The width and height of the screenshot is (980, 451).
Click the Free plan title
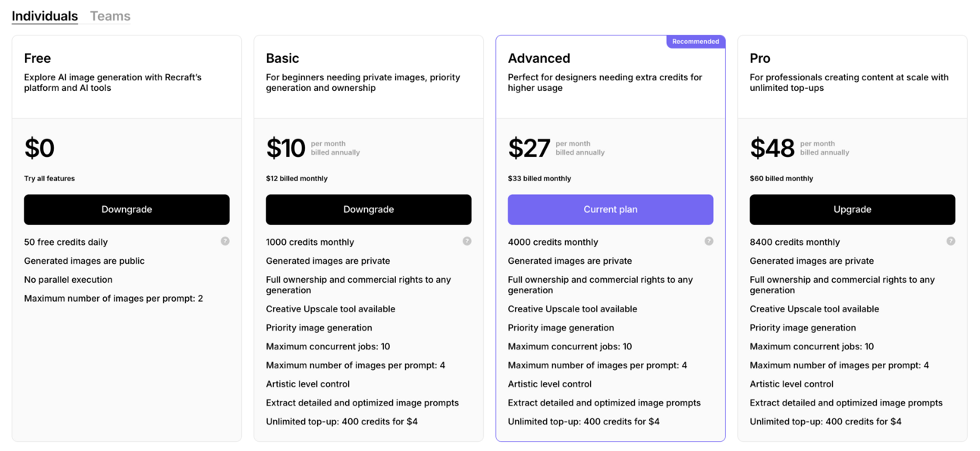click(37, 58)
